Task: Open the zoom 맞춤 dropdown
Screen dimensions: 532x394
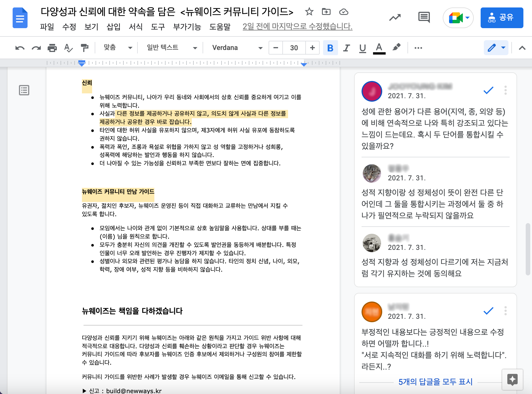Action: tap(118, 48)
